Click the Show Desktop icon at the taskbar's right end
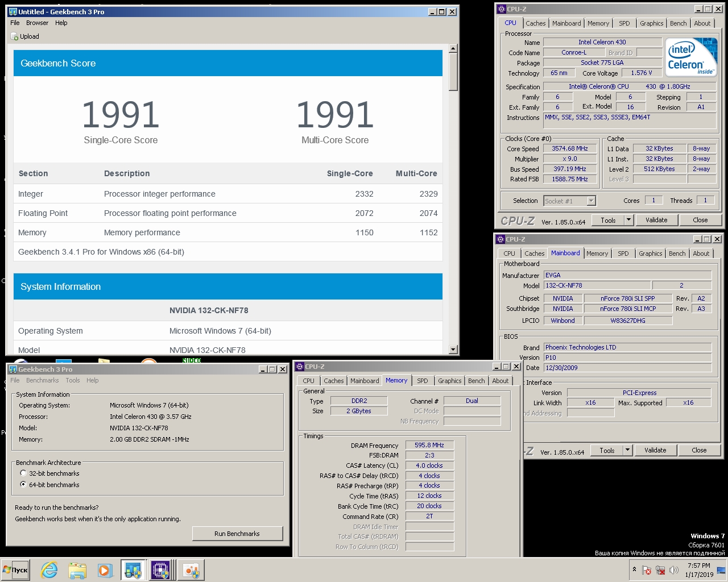This screenshot has height=582, width=728. 721,570
